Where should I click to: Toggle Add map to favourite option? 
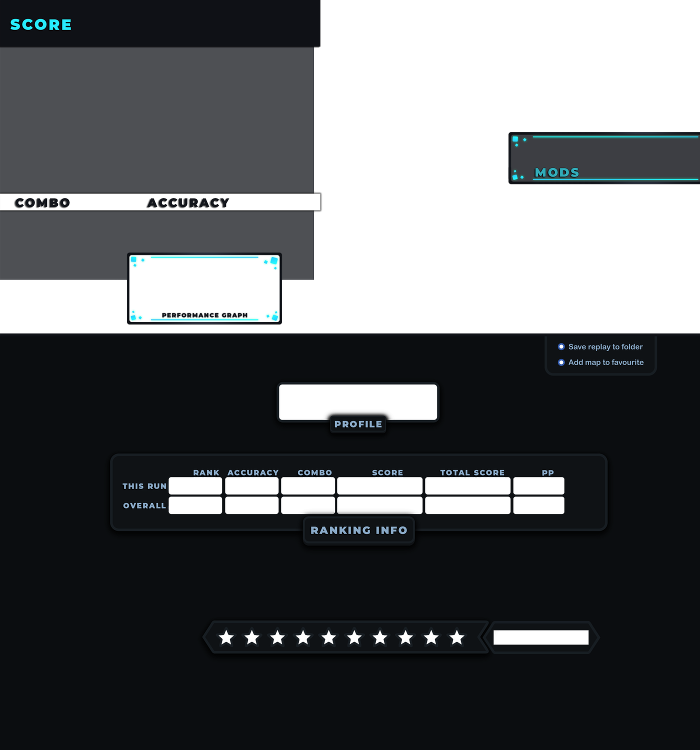pos(561,362)
